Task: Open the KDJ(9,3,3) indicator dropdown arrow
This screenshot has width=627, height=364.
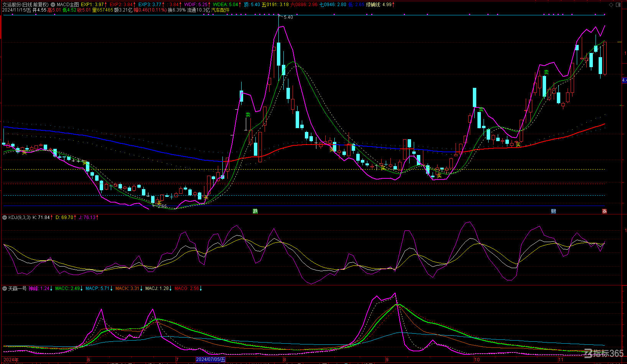Action: (5, 217)
